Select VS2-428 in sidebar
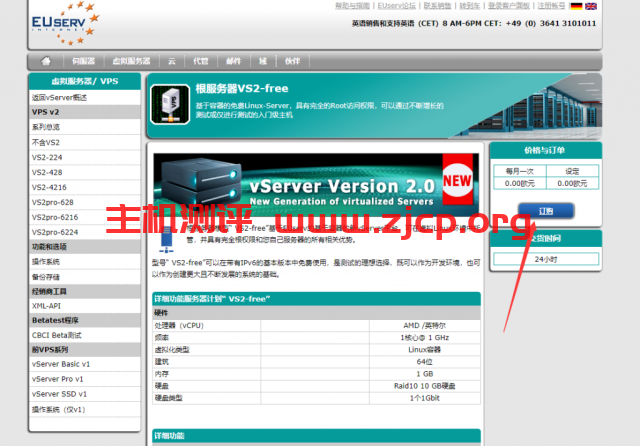The image size is (640, 446). 47,172
